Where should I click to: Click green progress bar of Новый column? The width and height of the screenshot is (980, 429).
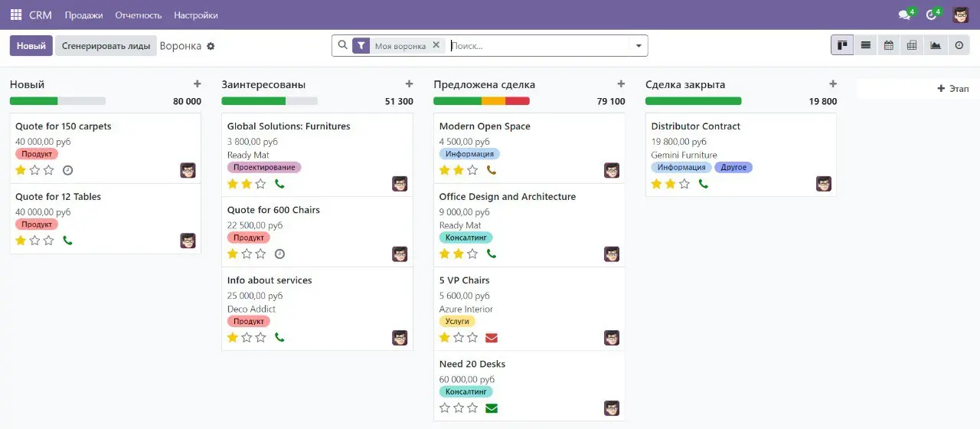pyautogui.click(x=34, y=101)
